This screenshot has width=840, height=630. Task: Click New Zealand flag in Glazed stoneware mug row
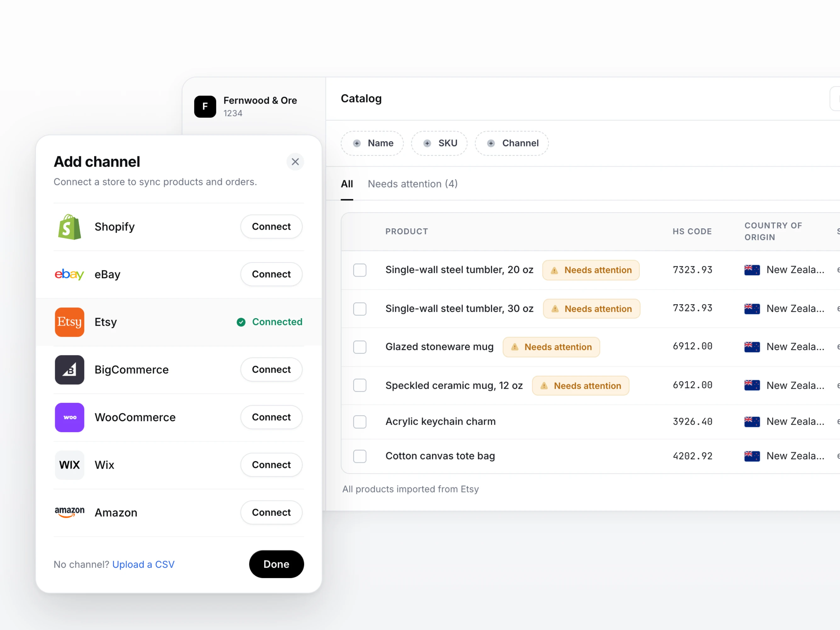[x=752, y=346]
